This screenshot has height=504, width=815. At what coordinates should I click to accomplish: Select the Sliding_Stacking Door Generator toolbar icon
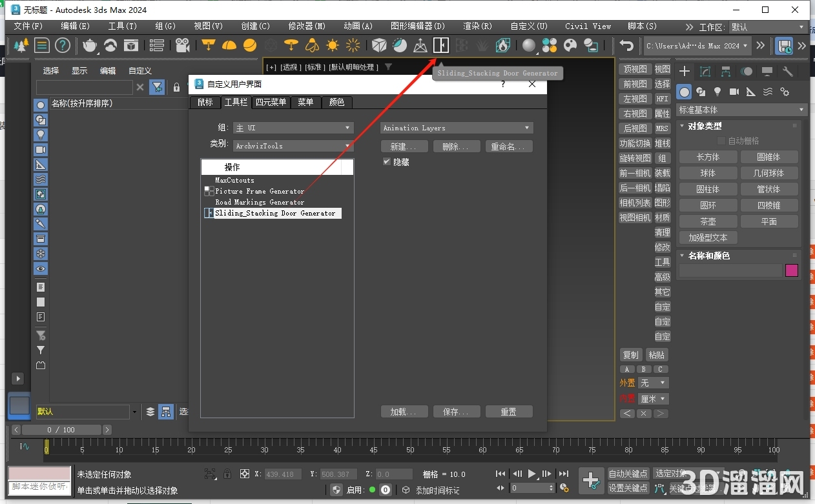click(441, 45)
